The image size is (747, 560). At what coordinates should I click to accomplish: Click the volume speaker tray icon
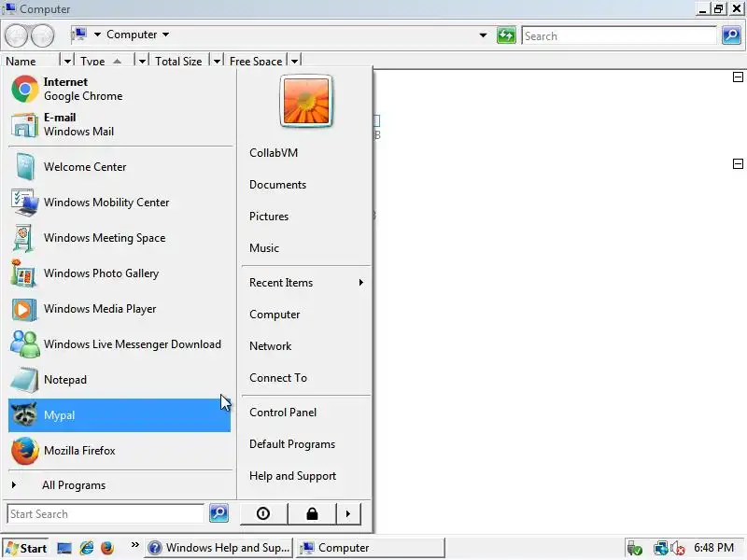(x=678, y=549)
